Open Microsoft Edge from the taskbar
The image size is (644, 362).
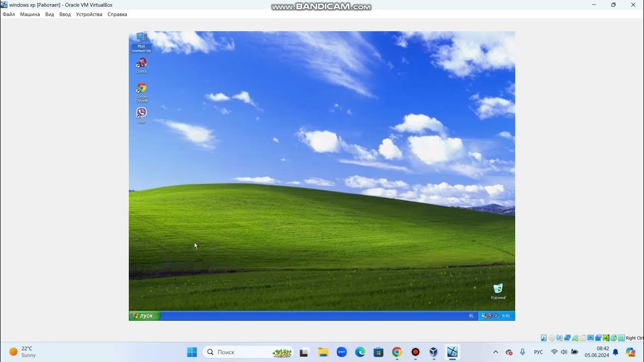coord(360,352)
